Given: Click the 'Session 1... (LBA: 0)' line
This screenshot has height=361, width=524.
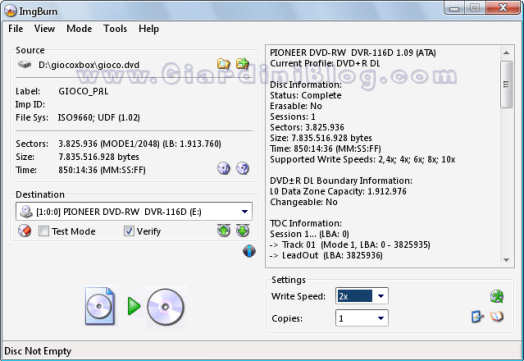Looking at the screenshot, I should [309, 234].
